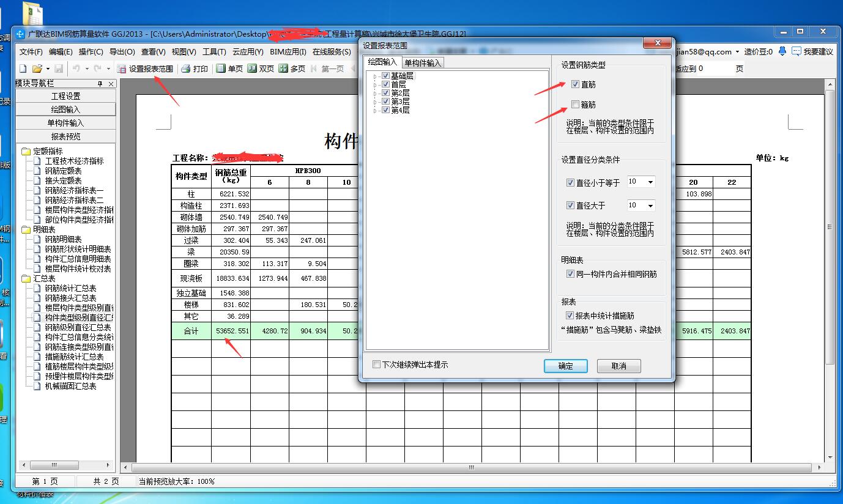843x504 pixels.
Task: Open the dropdown arrow beside open folder icon
Action: coord(48,69)
